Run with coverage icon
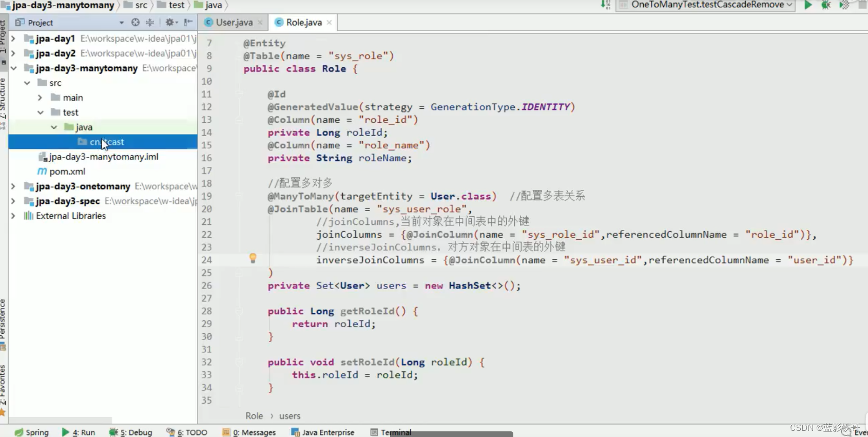Viewport: 868px width, 437px height. [844, 5]
